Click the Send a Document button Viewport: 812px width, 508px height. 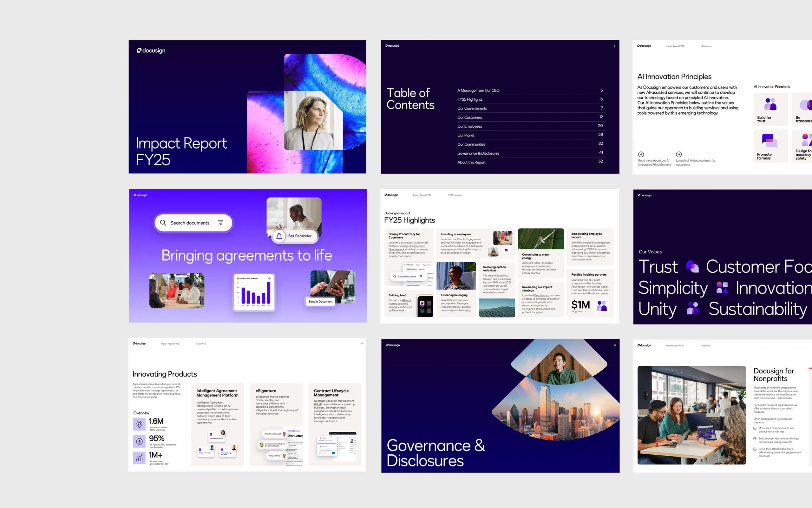[320, 301]
